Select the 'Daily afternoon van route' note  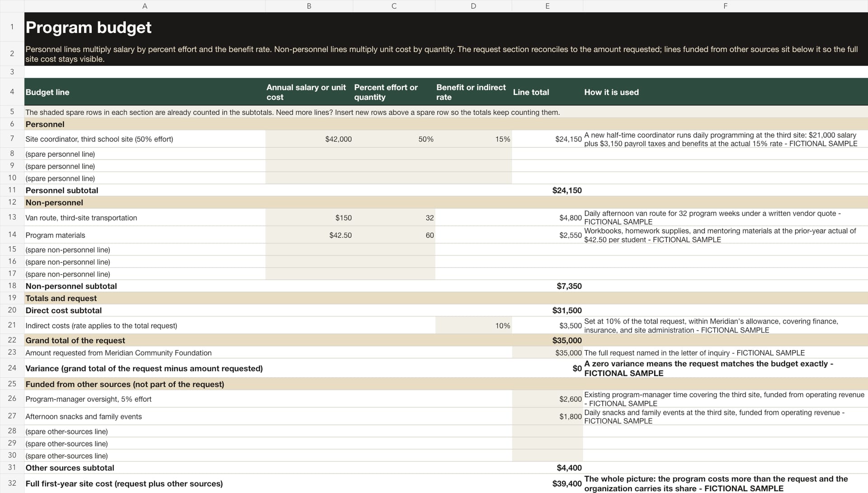point(725,217)
